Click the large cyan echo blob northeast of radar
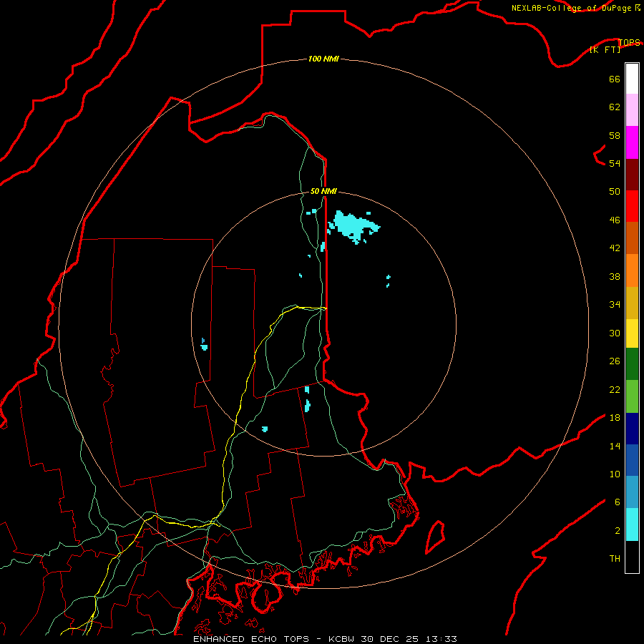This screenshot has width=644, height=644. coord(353,226)
